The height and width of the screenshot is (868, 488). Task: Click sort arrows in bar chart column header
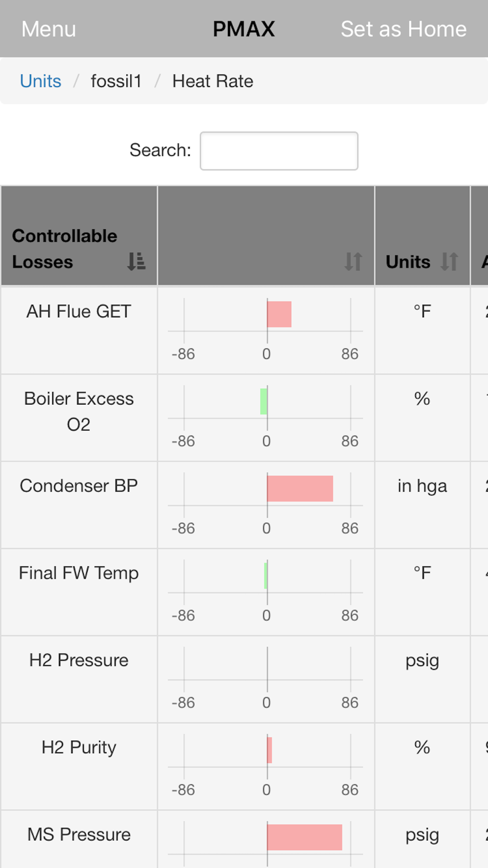point(353,261)
